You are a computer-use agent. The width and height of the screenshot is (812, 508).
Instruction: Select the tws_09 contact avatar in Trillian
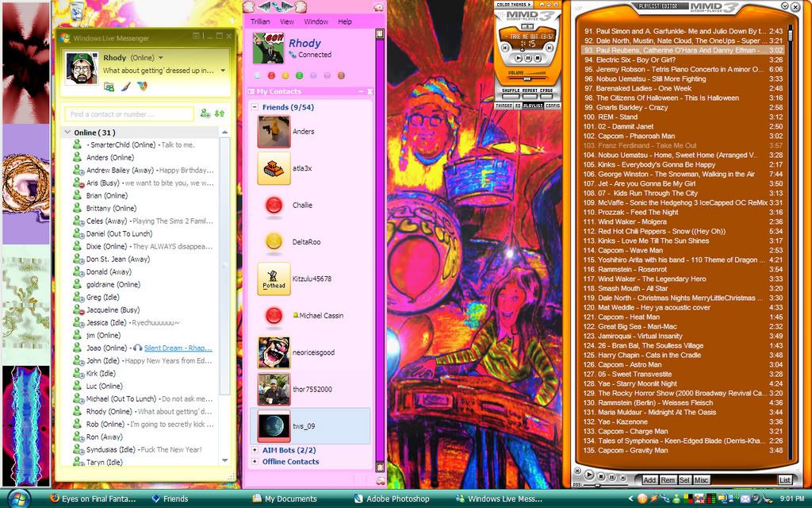274,426
